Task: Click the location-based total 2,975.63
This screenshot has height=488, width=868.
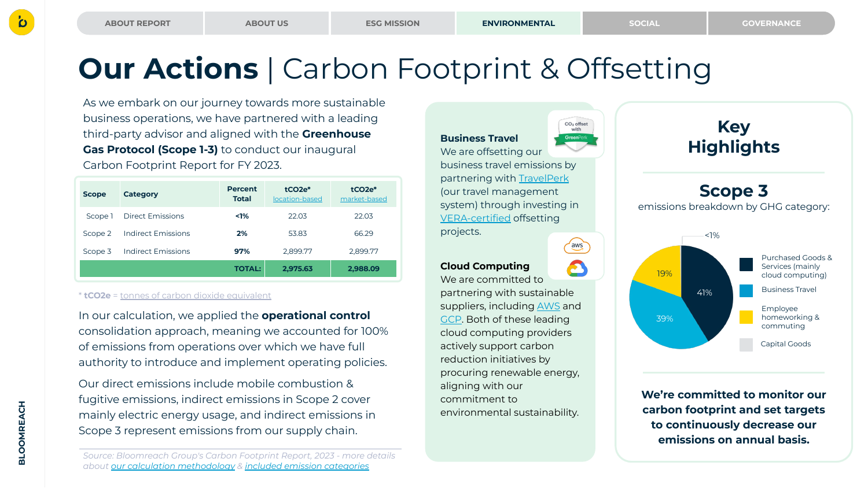Action: pos(297,269)
